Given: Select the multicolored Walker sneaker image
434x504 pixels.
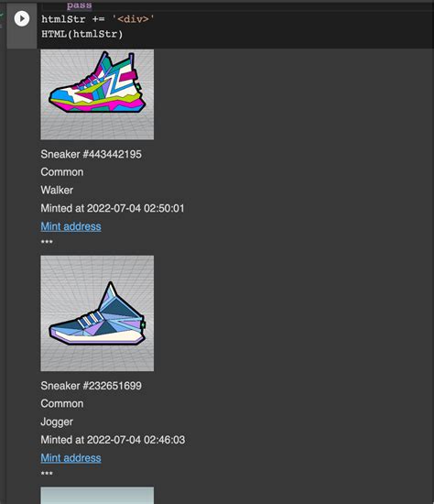Looking at the screenshot, I should click(x=97, y=94).
